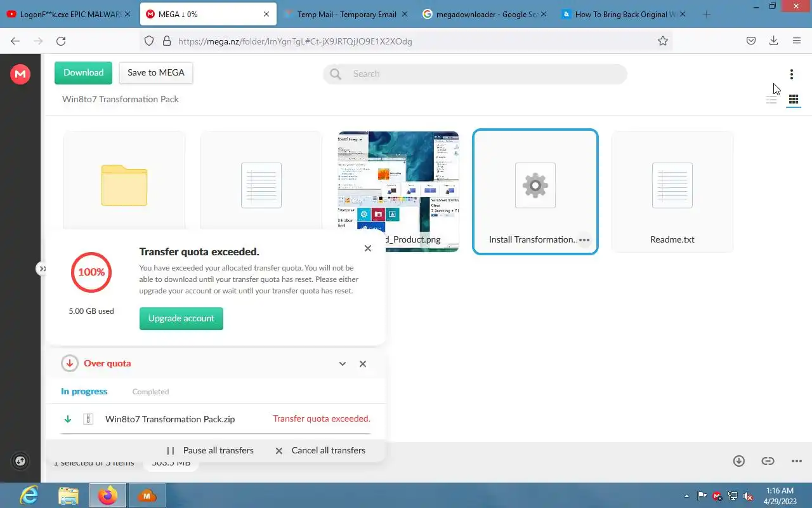Switch to grid thumbnail view
Image resolution: width=812 pixels, height=508 pixels.
coord(793,99)
